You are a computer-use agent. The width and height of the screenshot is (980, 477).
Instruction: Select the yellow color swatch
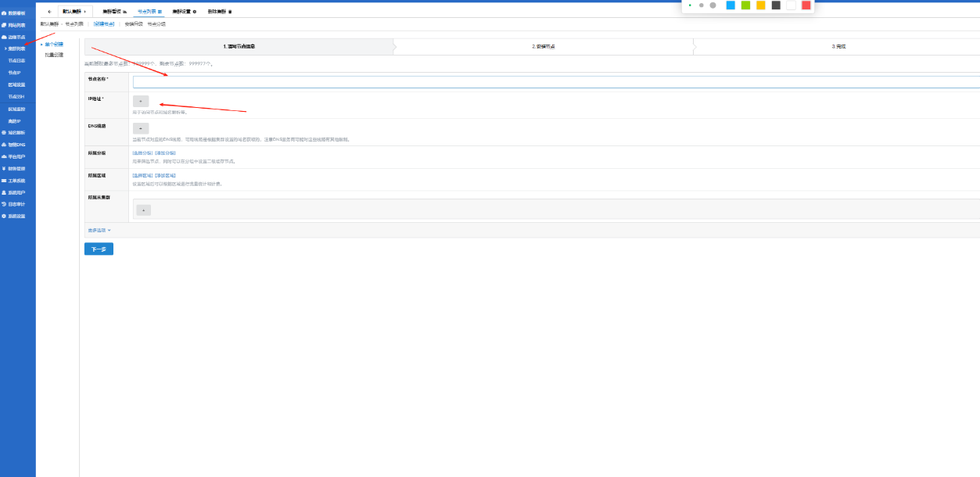(x=761, y=5)
